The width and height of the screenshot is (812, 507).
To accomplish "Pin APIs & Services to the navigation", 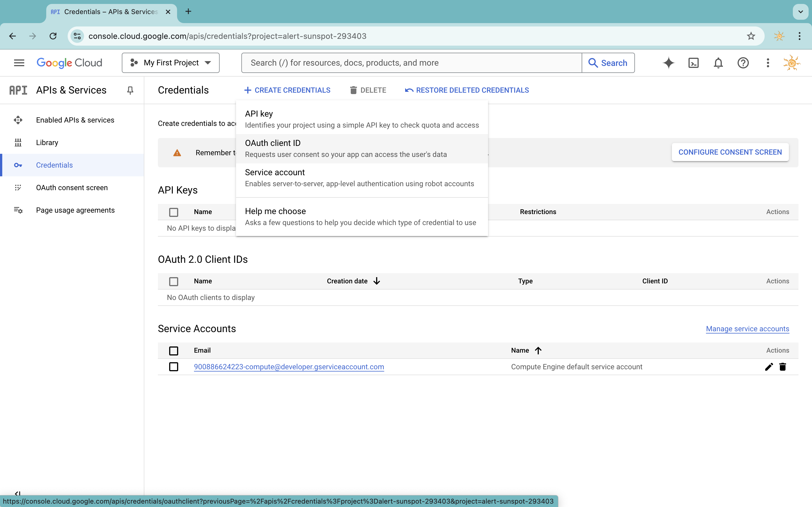I will [130, 90].
